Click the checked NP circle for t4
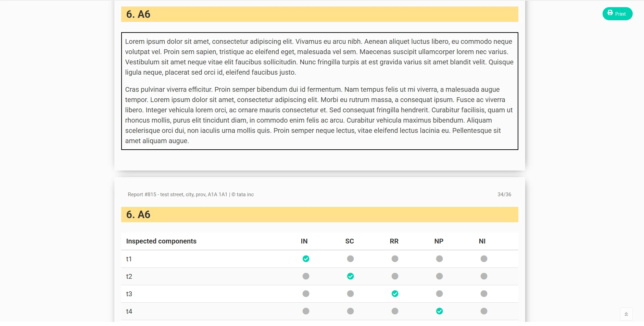This screenshot has width=644, height=326. (439, 311)
